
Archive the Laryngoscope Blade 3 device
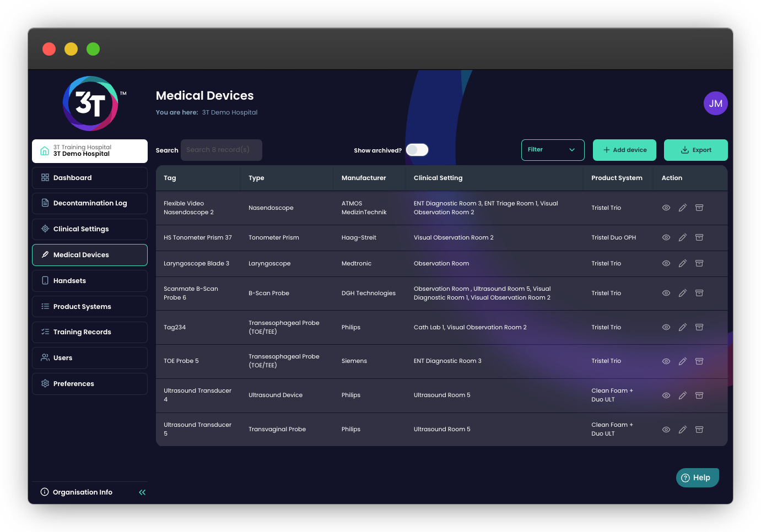click(x=699, y=263)
